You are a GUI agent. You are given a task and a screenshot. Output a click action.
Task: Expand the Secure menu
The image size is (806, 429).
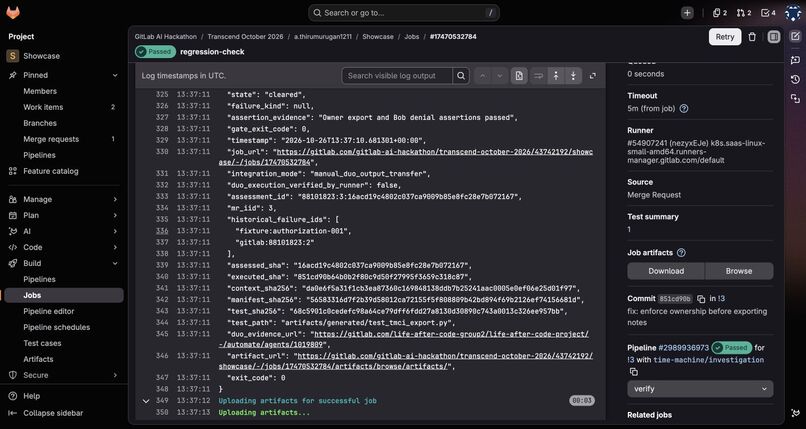click(115, 375)
